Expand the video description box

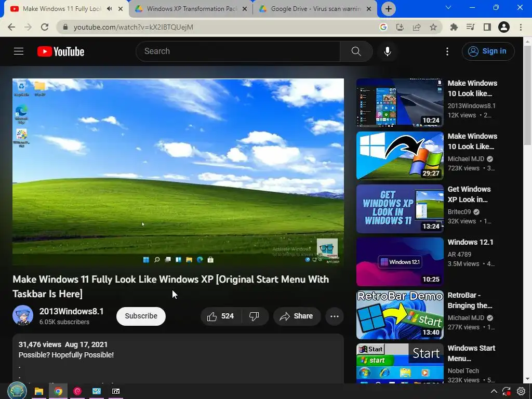pos(178,359)
